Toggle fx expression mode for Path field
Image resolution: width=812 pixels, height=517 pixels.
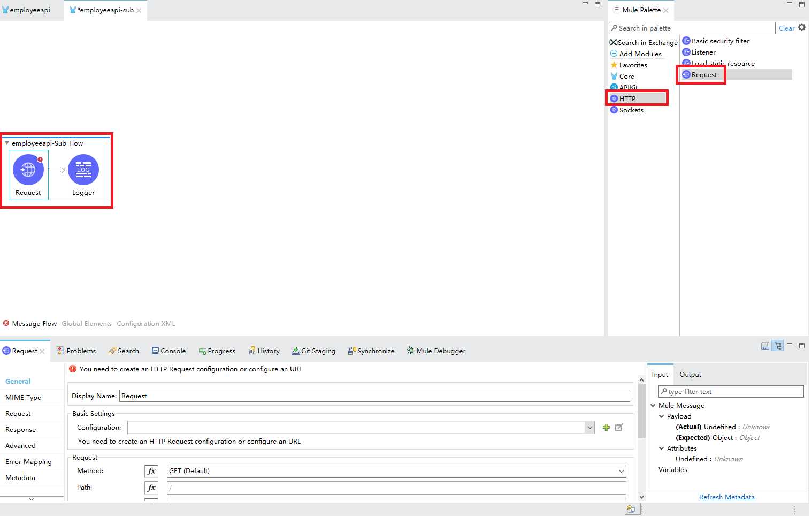151,488
